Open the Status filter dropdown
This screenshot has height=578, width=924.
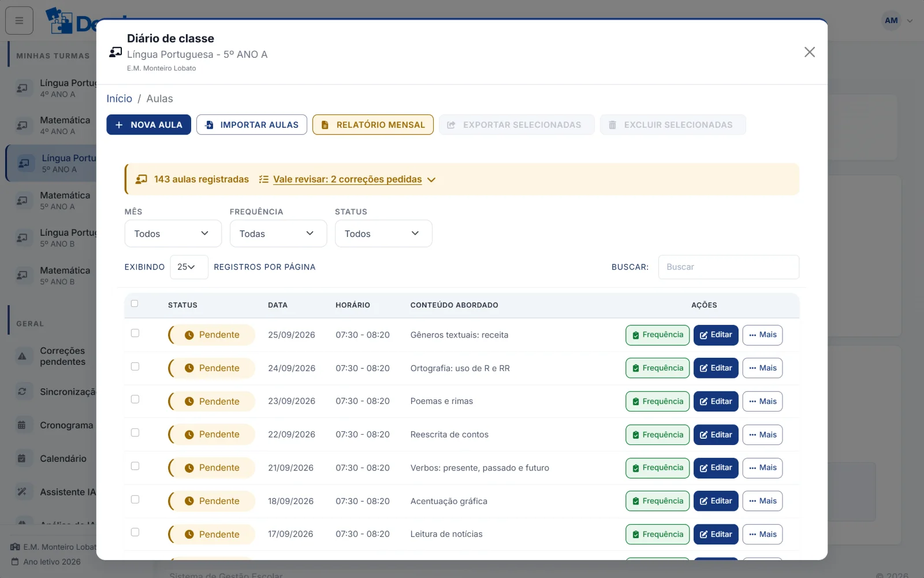click(383, 234)
